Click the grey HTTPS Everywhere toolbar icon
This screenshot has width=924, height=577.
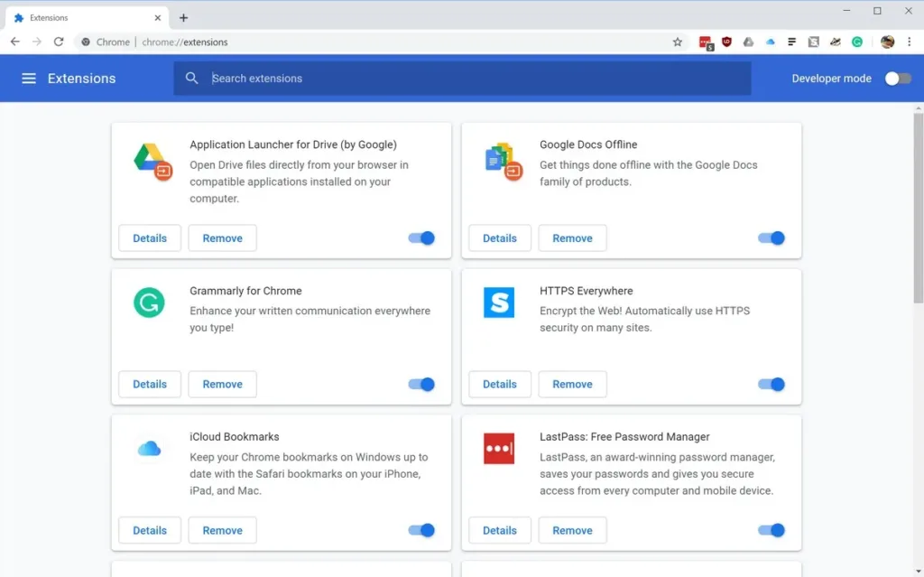[x=813, y=42]
